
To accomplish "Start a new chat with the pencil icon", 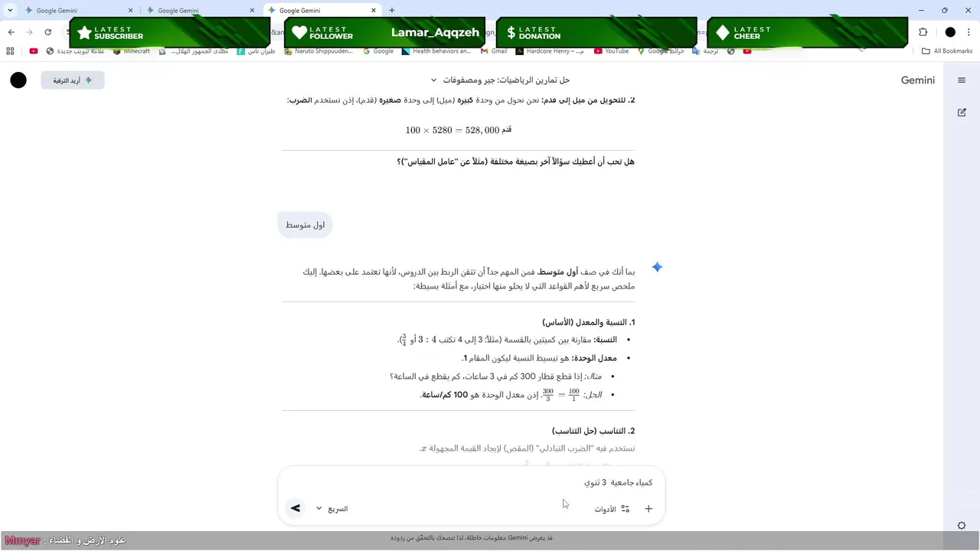I will 962,112.
